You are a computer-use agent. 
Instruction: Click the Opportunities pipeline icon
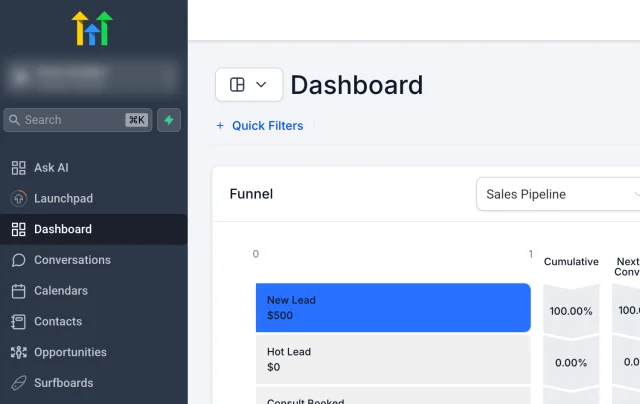click(18, 352)
